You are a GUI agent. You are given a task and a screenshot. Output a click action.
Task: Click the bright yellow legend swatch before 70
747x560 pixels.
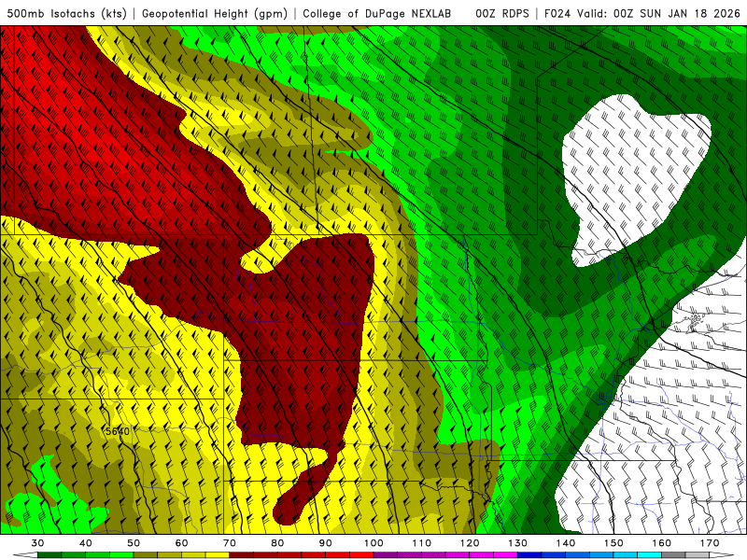218,555
